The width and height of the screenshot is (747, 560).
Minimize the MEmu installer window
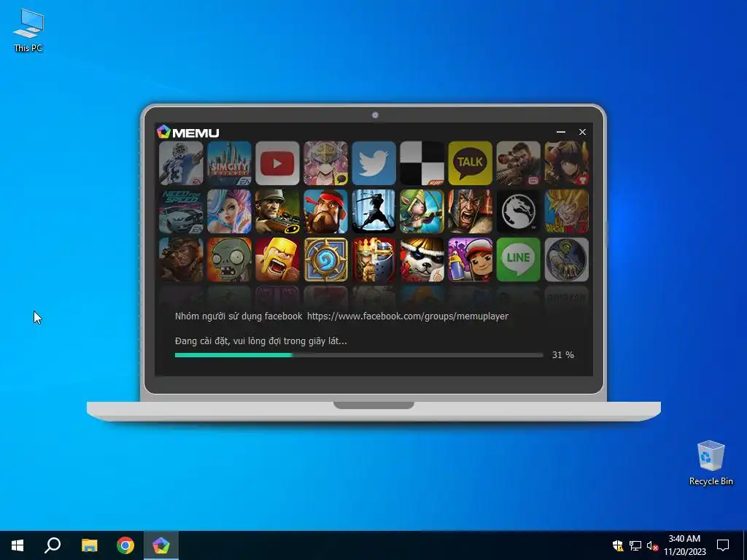(x=561, y=132)
